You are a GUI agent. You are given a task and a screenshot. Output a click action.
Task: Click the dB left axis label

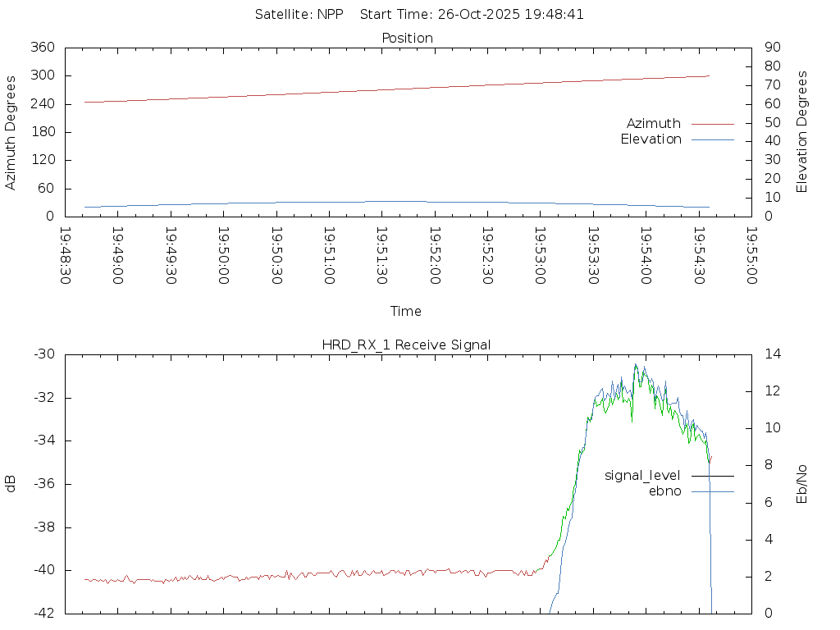coord(11,484)
